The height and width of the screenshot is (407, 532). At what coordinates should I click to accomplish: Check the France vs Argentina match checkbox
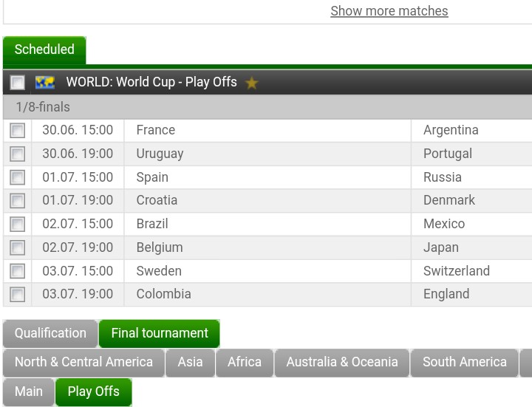[x=17, y=131]
